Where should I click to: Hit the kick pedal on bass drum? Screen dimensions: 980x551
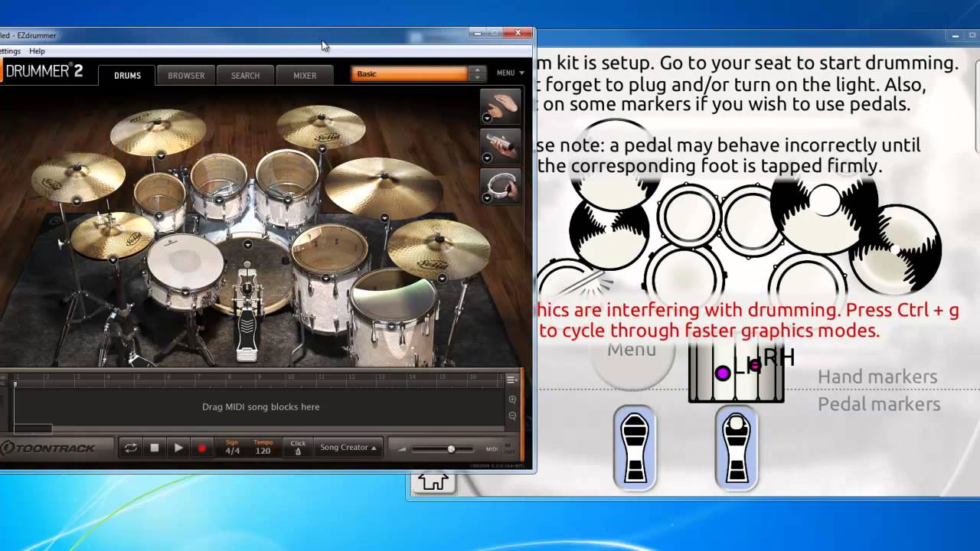(247, 318)
